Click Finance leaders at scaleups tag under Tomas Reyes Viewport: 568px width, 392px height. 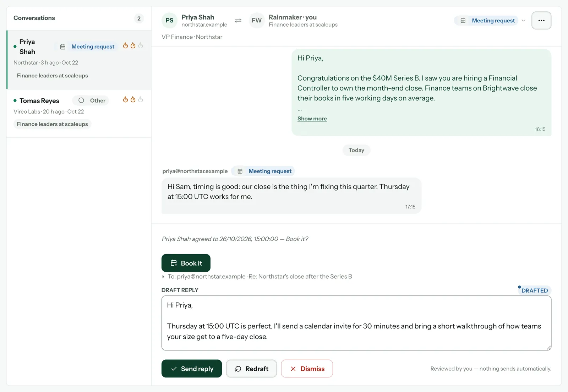[53, 124]
